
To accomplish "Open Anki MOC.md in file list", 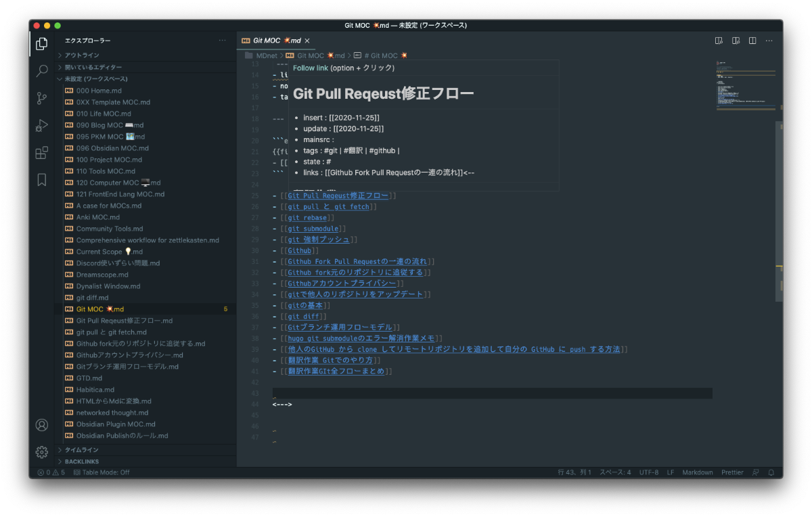I will click(x=145, y=217).
